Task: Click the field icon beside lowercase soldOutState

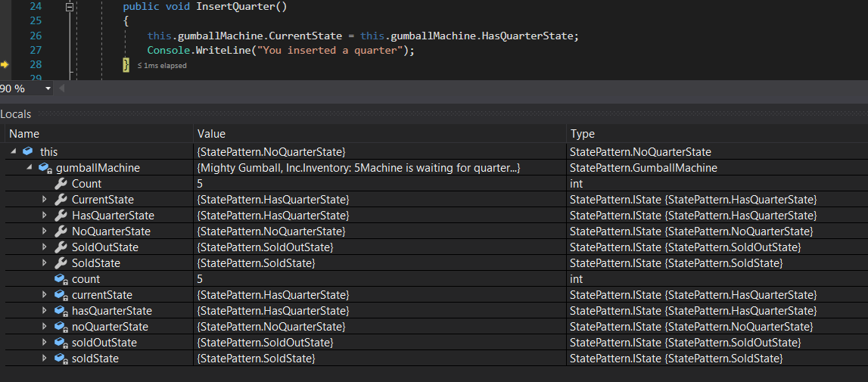Action: tap(61, 343)
